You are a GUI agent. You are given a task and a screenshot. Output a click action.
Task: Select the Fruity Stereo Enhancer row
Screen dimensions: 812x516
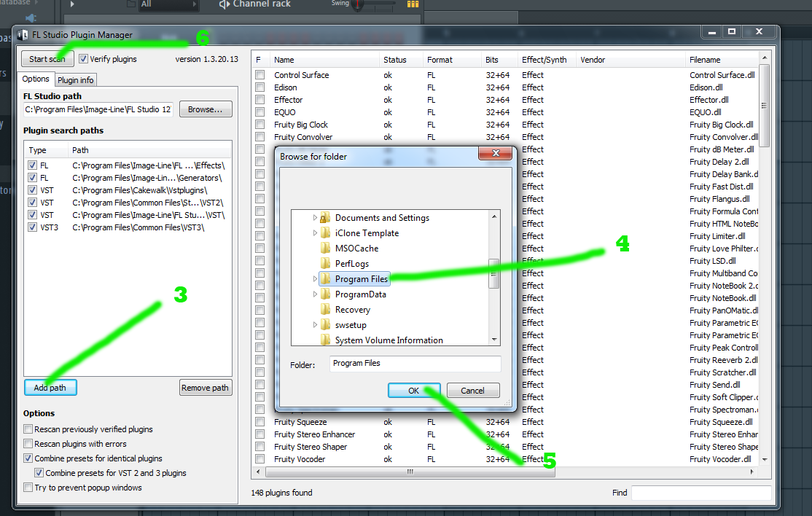click(x=507, y=434)
